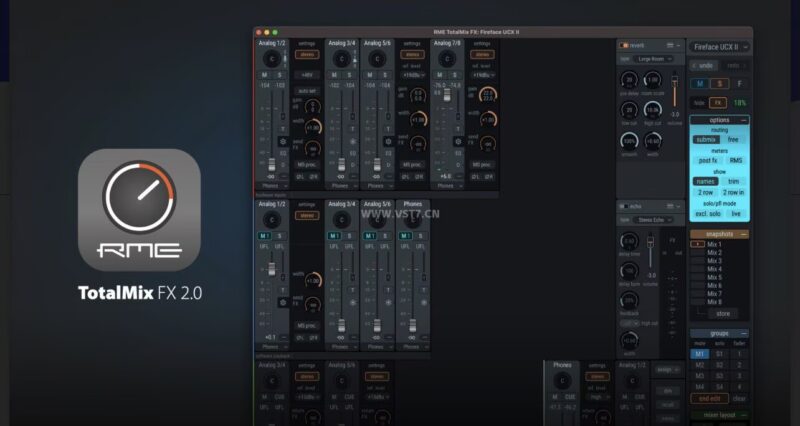Toggle global solo S button in control strip
The width and height of the screenshot is (800, 426).
(720, 84)
